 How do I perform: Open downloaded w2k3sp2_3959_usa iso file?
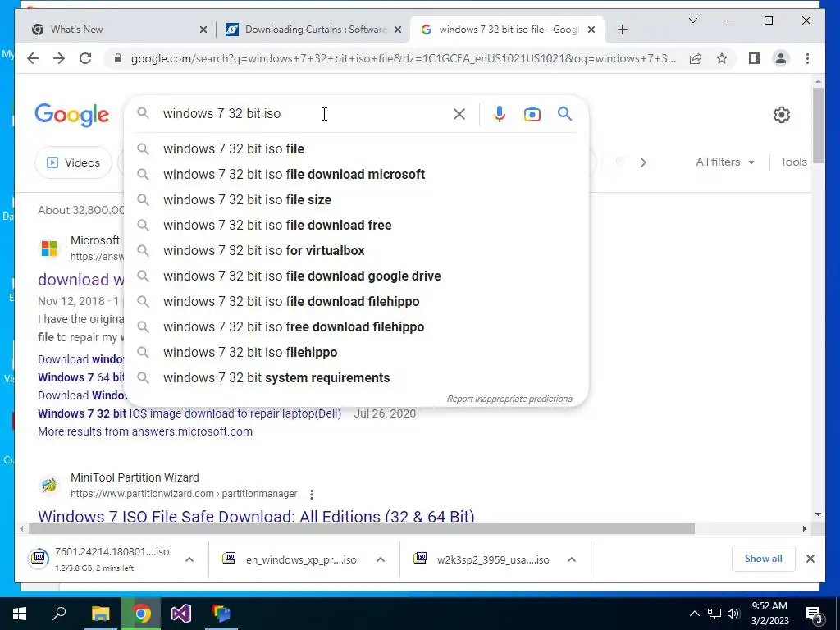[482, 559]
